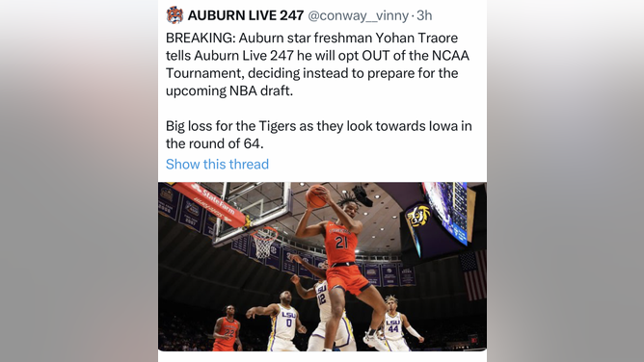Click the Auburn player wearing number 21

point(339,263)
